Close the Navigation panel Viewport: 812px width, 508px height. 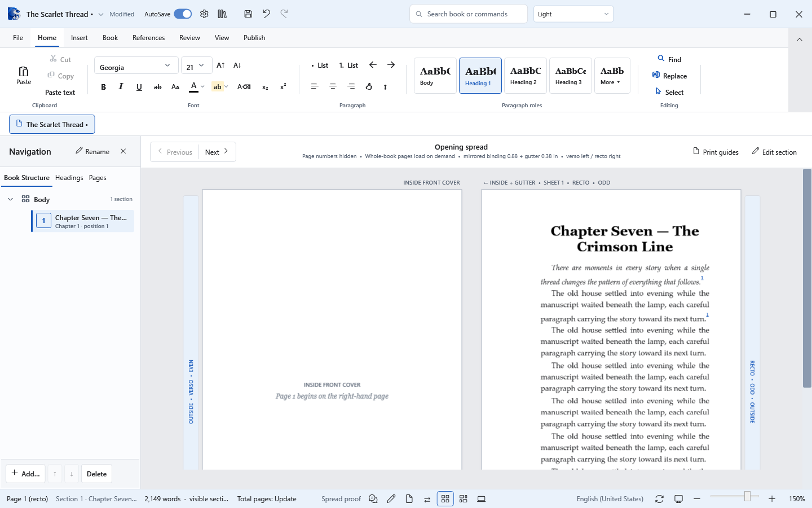123,151
